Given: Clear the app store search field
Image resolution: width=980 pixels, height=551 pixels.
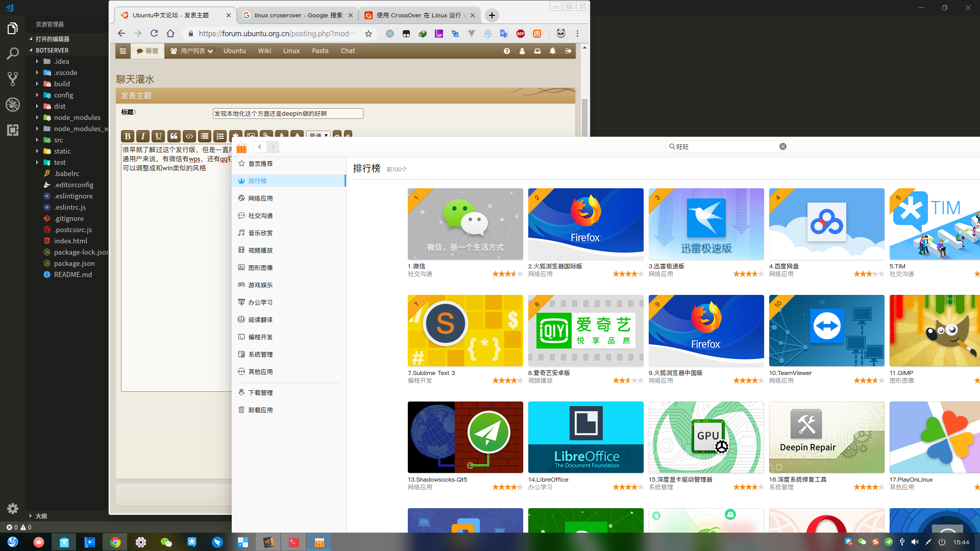Looking at the screenshot, I should (782, 146).
